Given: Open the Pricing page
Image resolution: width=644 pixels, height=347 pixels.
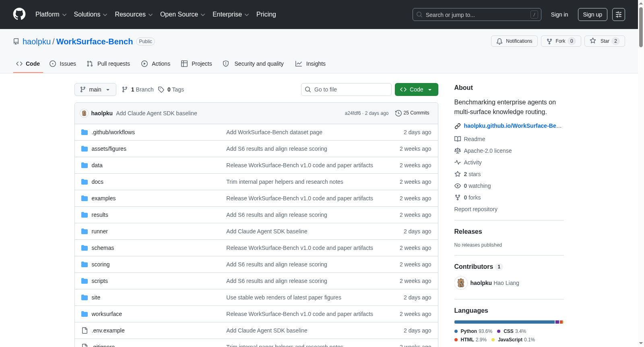Looking at the screenshot, I should pos(266,15).
